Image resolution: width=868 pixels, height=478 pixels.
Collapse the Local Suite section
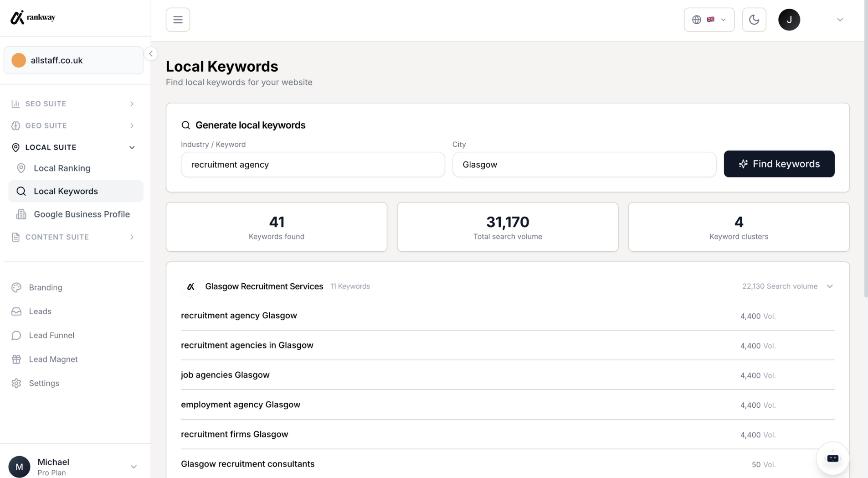pyautogui.click(x=73, y=147)
